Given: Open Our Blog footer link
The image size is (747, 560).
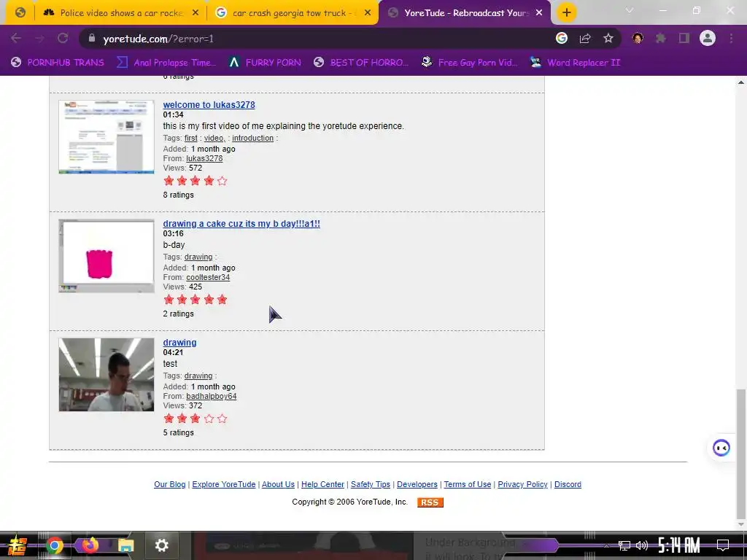Looking at the screenshot, I should pyautogui.click(x=169, y=484).
